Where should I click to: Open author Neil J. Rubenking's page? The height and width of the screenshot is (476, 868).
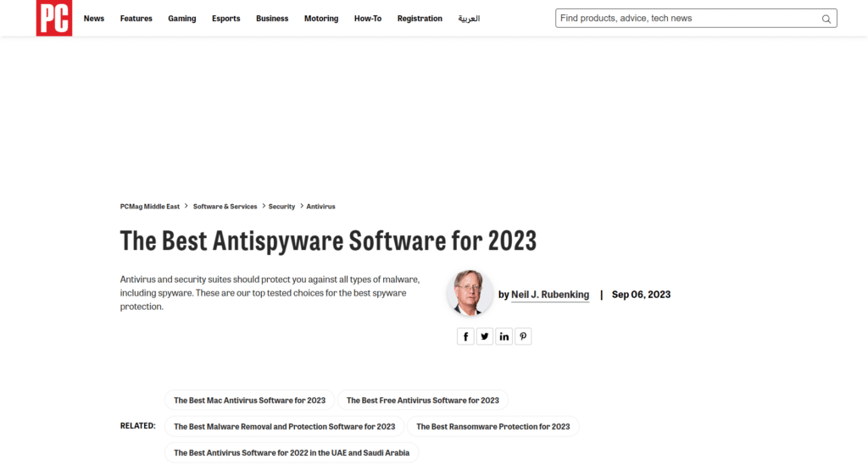tap(550, 295)
